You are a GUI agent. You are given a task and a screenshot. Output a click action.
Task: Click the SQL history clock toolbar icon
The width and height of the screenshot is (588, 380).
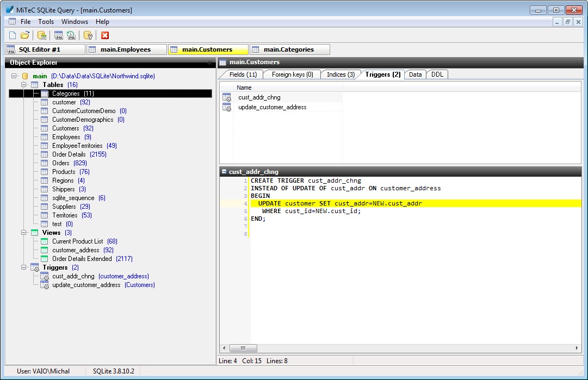click(x=71, y=35)
